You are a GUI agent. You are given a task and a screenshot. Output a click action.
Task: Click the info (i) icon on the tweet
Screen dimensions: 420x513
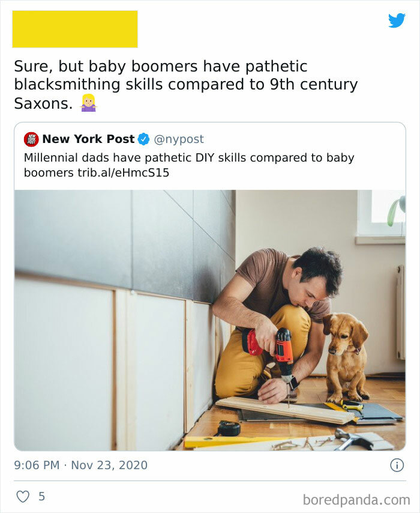pyautogui.click(x=398, y=464)
